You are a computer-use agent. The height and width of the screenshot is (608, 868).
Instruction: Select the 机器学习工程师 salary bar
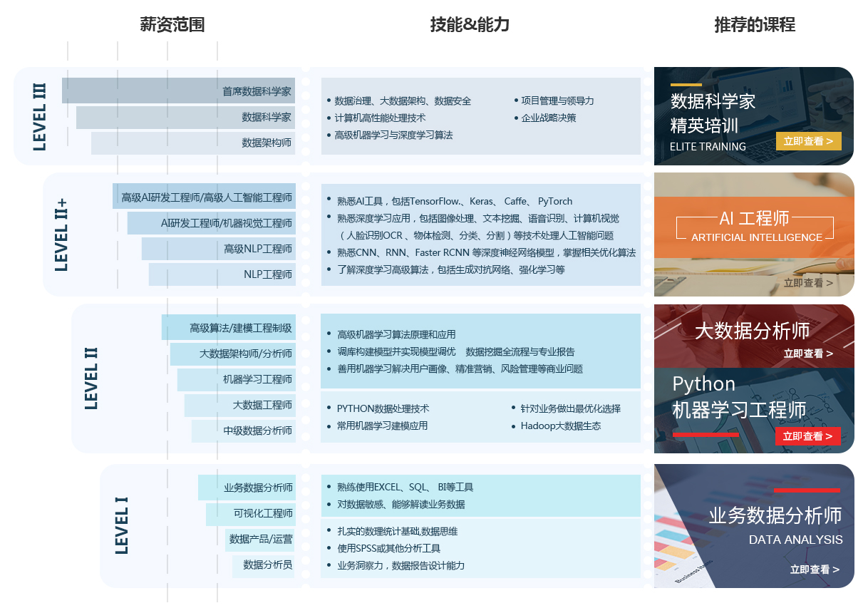click(x=237, y=380)
